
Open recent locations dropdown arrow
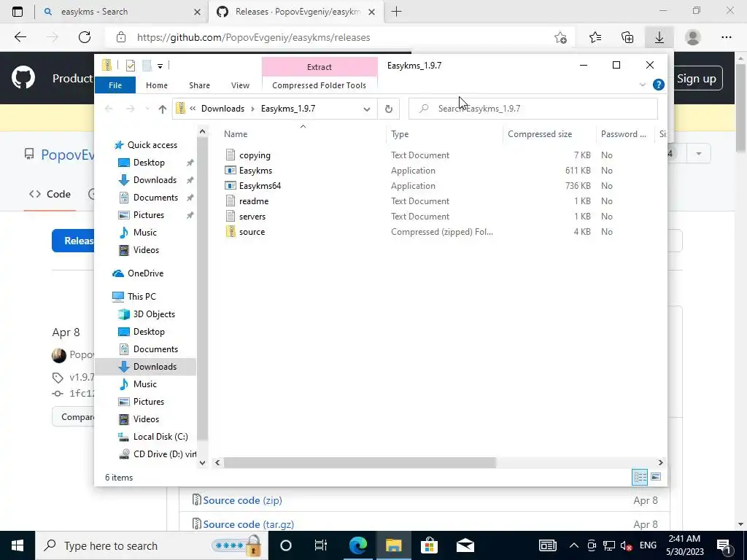[x=147, y=109]
